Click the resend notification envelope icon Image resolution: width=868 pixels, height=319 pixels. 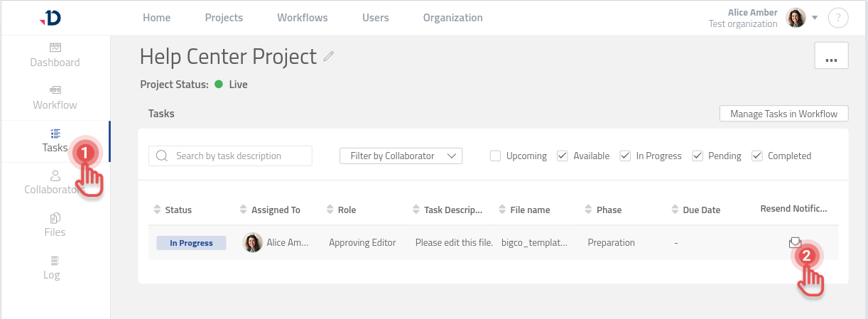[x=795, y=242]
